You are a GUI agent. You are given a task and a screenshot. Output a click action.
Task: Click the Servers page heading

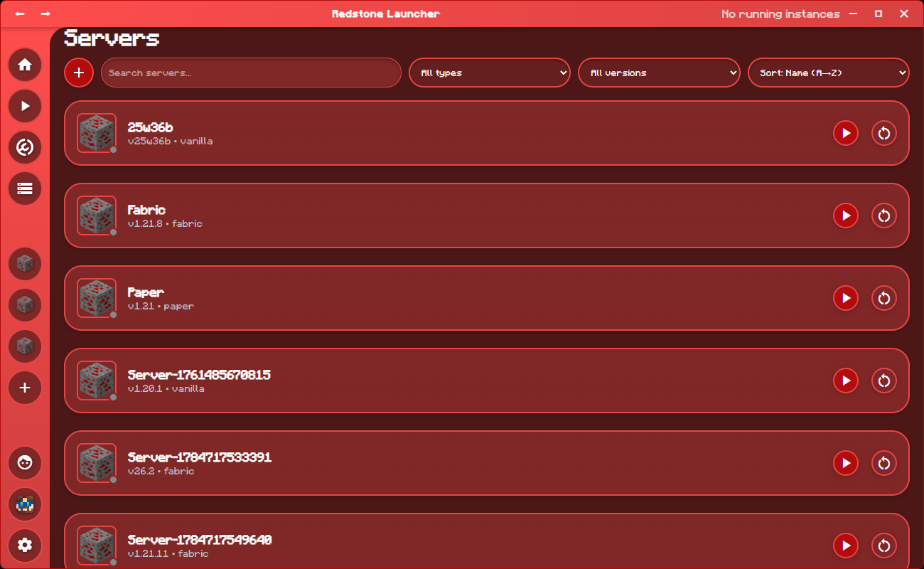point(112,38)
